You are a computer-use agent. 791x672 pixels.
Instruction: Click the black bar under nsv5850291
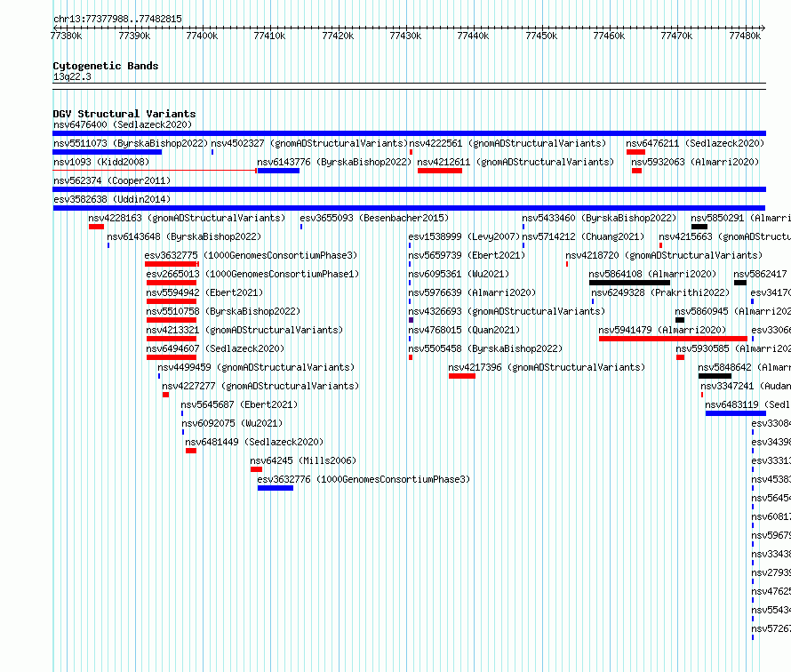coord(699,227)
